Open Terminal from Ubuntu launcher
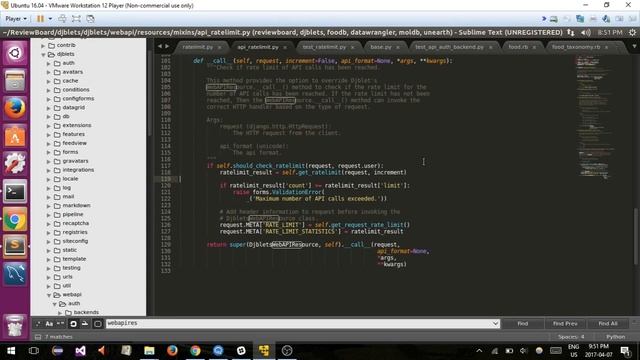This screenshot has width=640, height=360. click(15, 191)
